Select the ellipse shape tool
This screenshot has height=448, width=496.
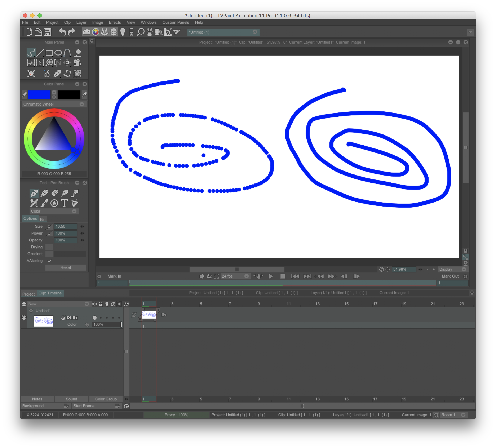[58, 53]
